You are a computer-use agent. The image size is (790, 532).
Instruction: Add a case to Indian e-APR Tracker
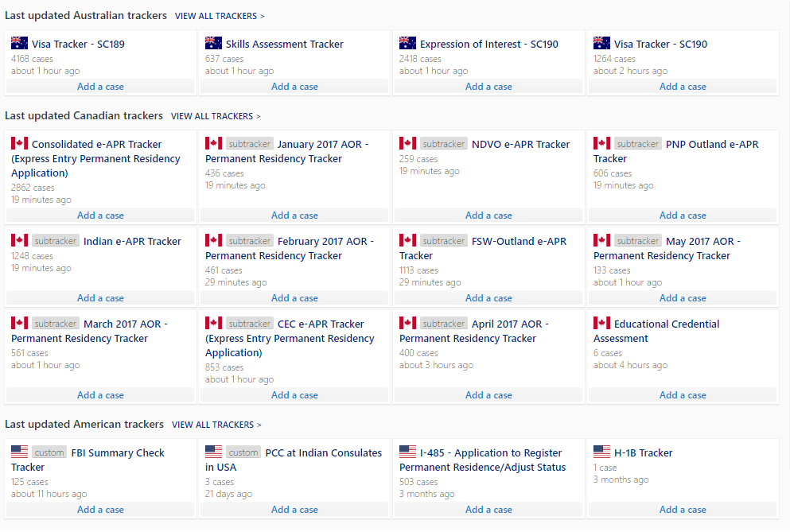[100, 298]
